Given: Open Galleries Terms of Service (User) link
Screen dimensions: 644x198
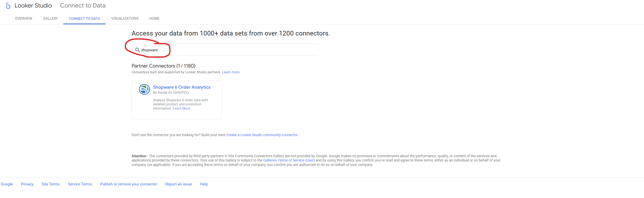Looking at the screenshot, I should tap(289, 160).
